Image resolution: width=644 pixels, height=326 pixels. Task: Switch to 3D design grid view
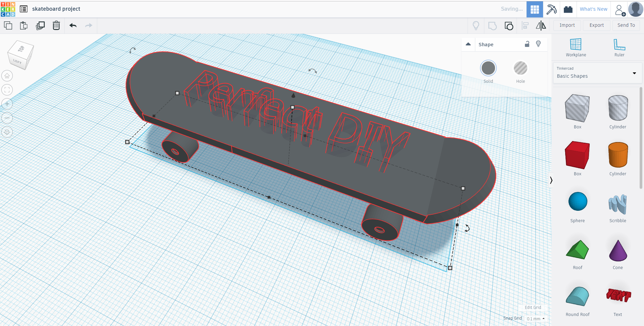pyautogui.click(x=535, y=9)
